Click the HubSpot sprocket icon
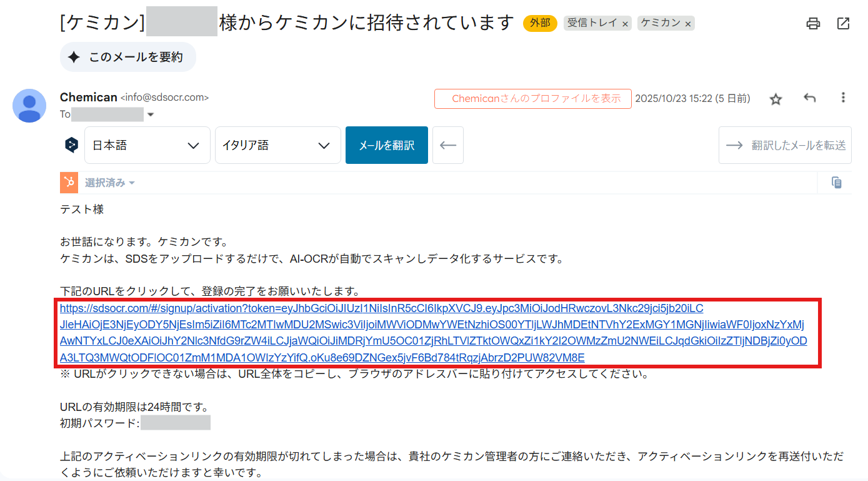Screen dimensions: 868x481 pos(69,183)
